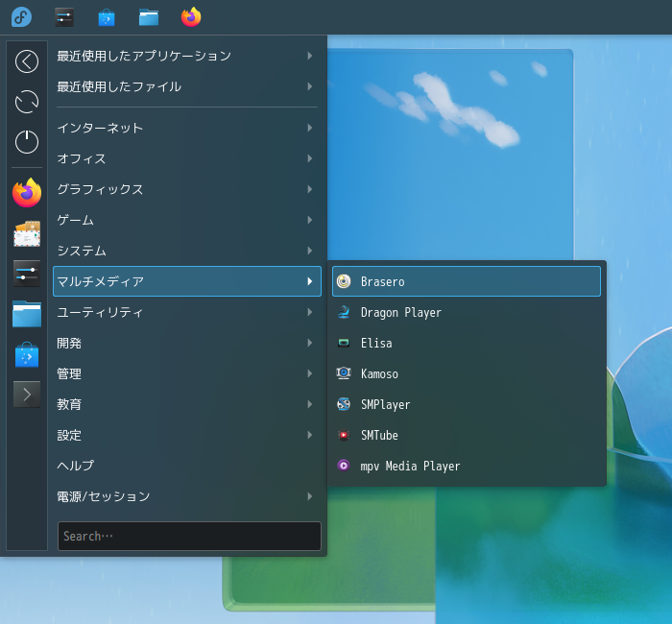Image resolution: width=672 pixels, height=624 pixels.
Task: Launch SMPlayer from the submenu
Action: [467, 404]
